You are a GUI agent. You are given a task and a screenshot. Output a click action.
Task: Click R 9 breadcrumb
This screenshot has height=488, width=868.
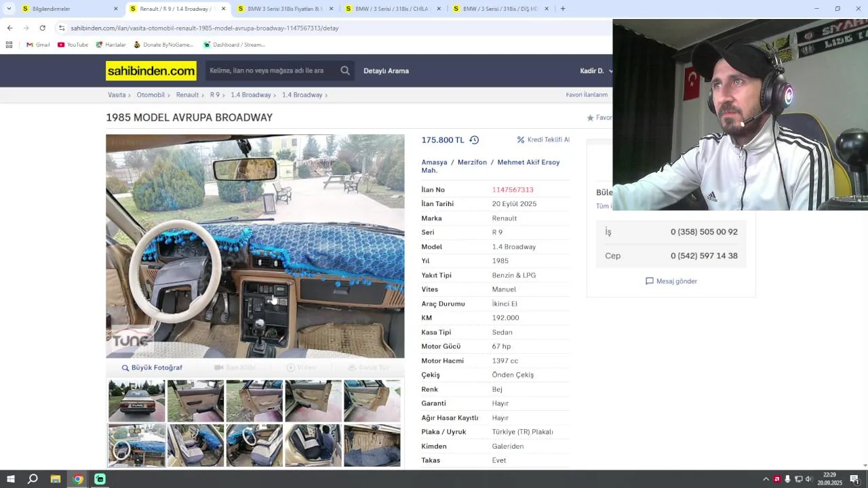pos(215,95)
